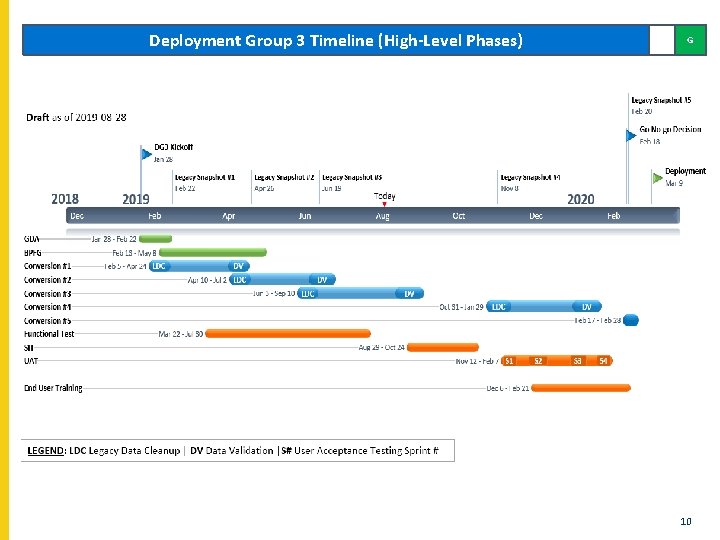The image size is (720, 540).
Task: Click the End User Training row label
Action: point(53,388)
